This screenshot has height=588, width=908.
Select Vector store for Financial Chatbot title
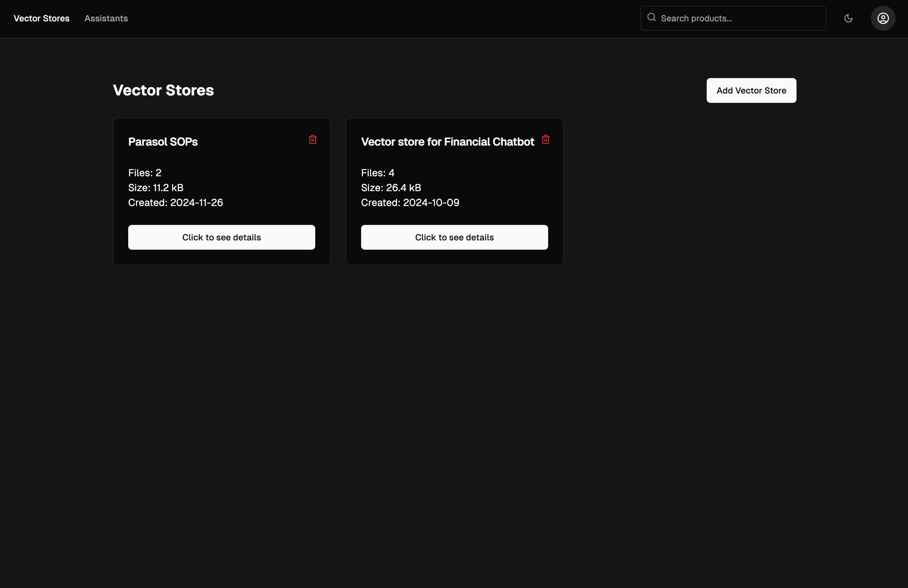447,142
